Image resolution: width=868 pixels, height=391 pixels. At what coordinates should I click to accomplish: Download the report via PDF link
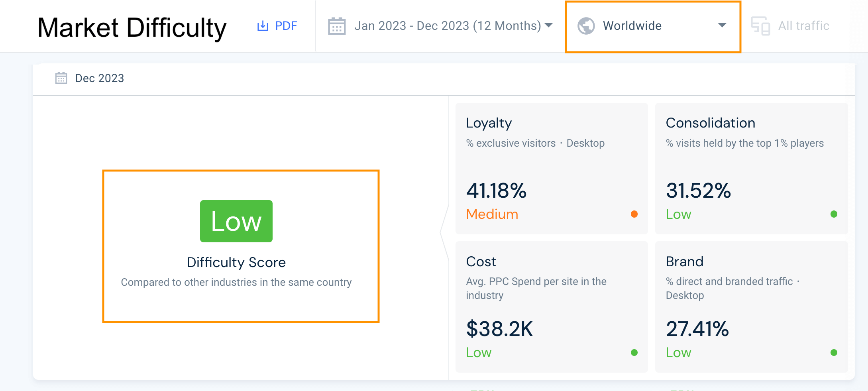coord(286,26)
